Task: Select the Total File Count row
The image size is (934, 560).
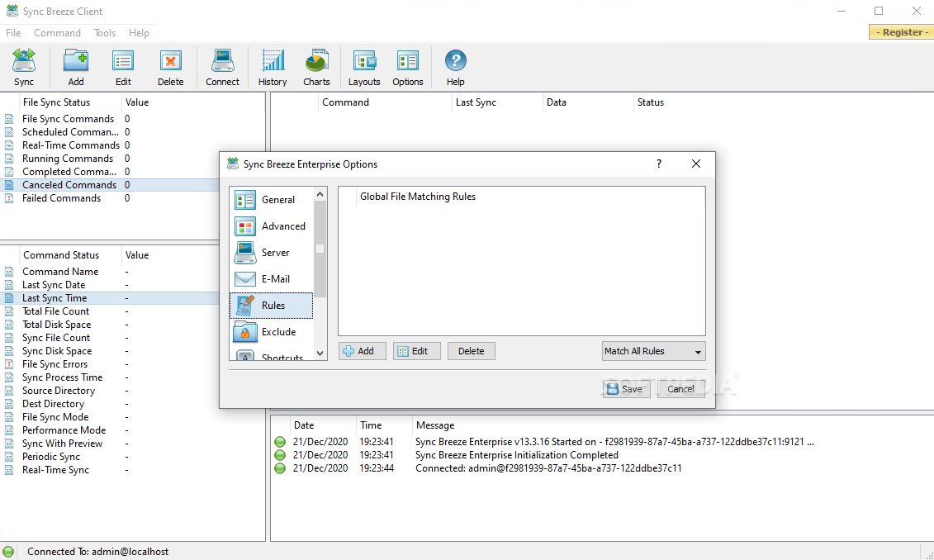Action: click(111, 311)
